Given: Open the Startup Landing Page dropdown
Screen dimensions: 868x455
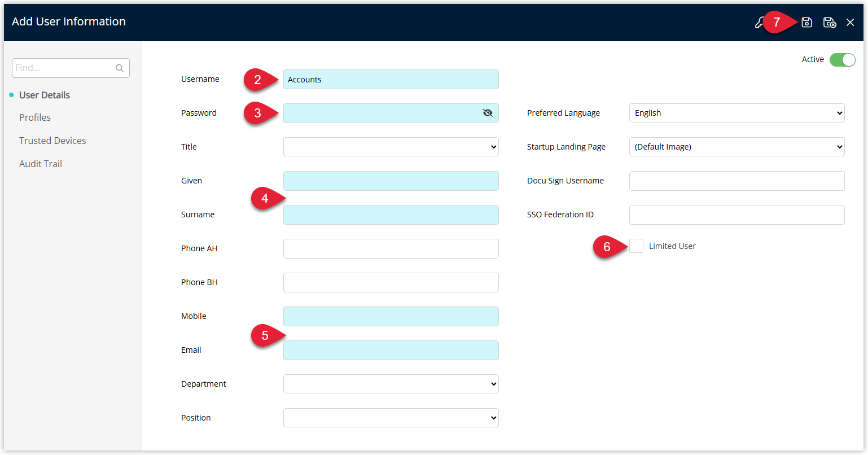Looking at the screenshot, I should (737, 147).
